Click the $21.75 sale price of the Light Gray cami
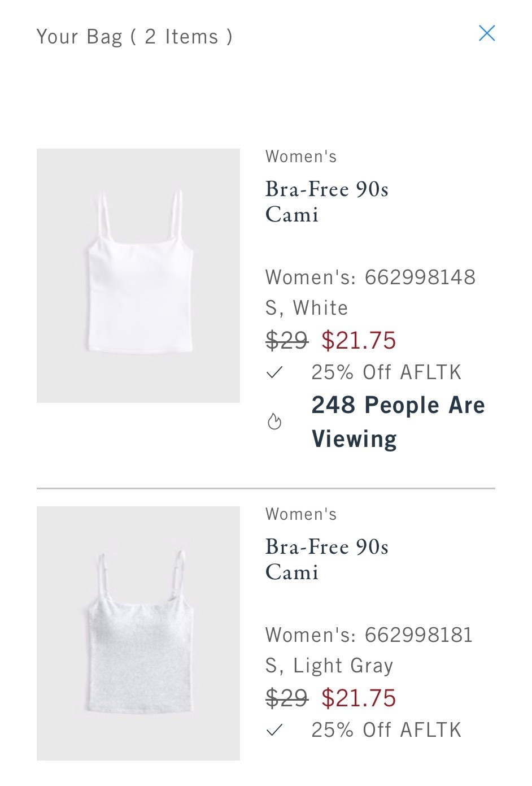Screen dimensions: 532x786 coord(359,698)
